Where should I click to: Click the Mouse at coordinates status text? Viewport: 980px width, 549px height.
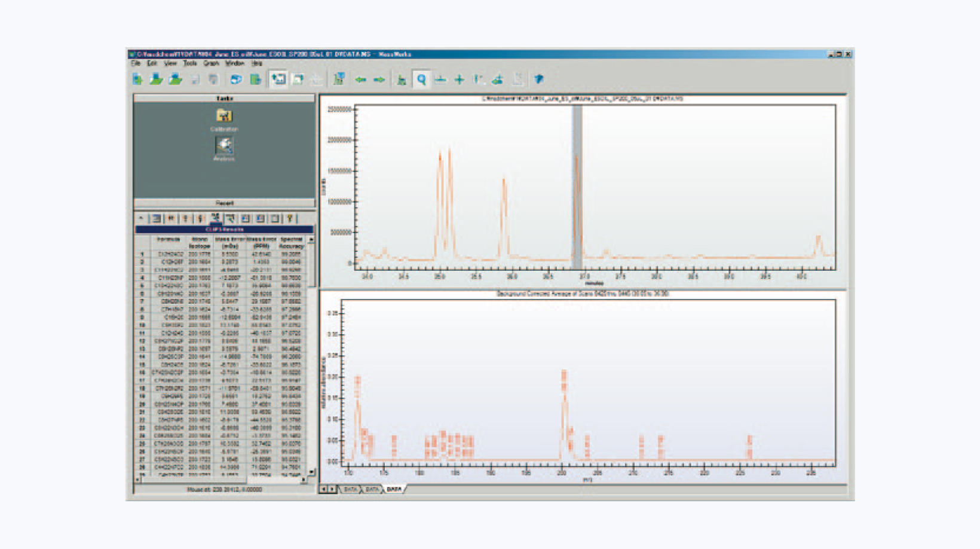pos(224,490)
